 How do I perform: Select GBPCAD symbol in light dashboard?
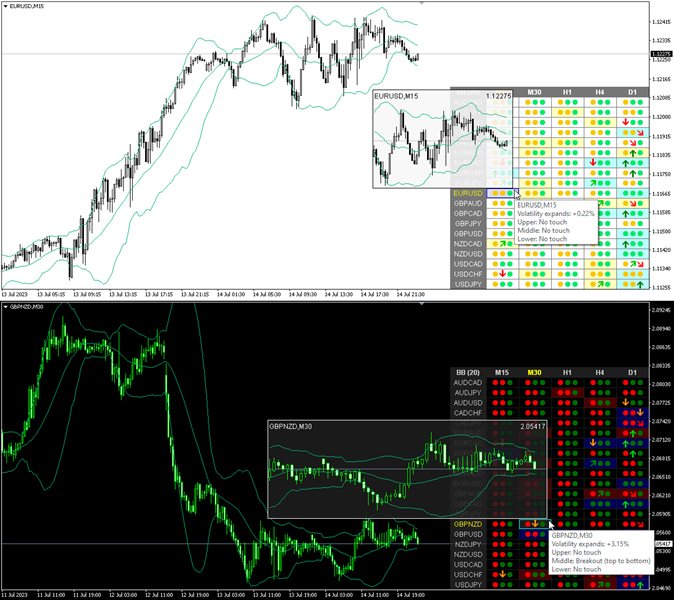468,214
